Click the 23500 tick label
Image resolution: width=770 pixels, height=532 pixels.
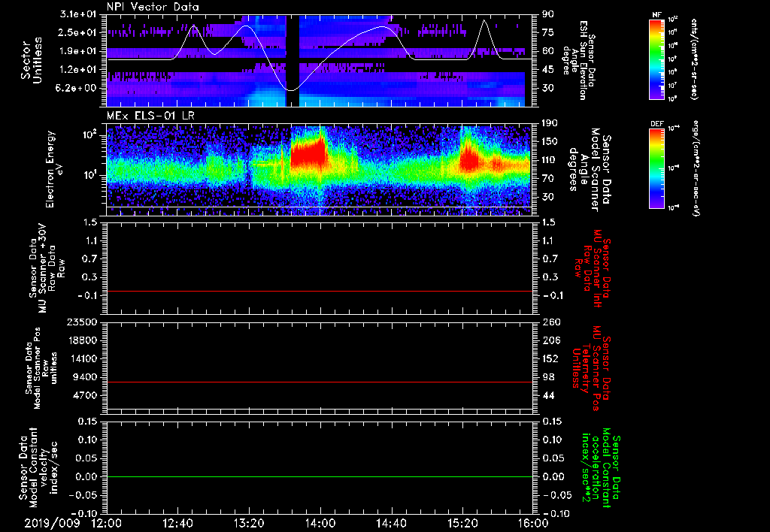[x=83, y=322]
